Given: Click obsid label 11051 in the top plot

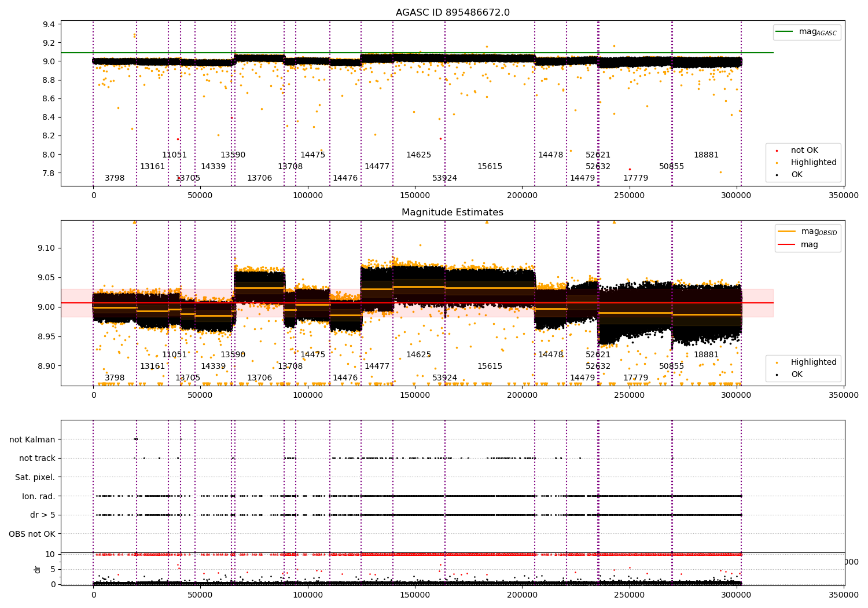Looking at the screenshot, I should 175,155.
